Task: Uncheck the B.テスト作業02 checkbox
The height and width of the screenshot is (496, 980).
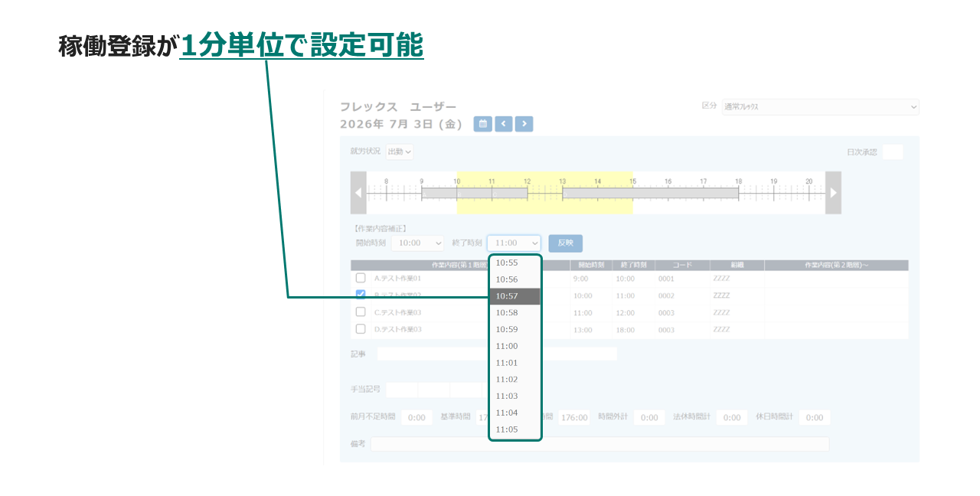Action: click(361, 295)
